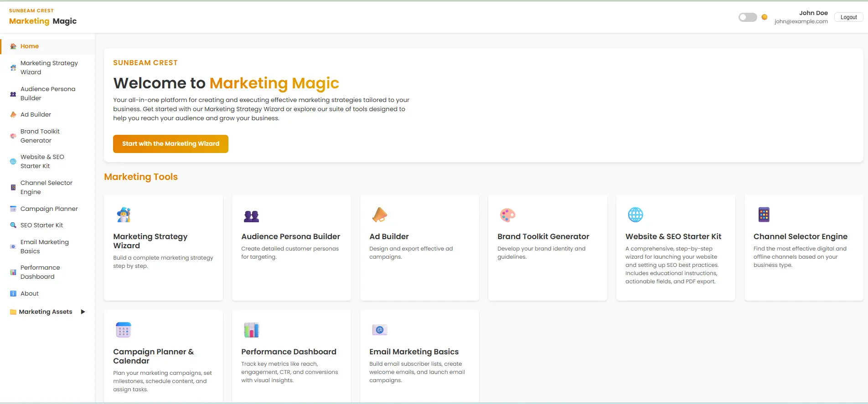Toggle the dark mode switch in header
Image resolution: width=868 pixels, height=404 pixels.
[x=747, y=17]
